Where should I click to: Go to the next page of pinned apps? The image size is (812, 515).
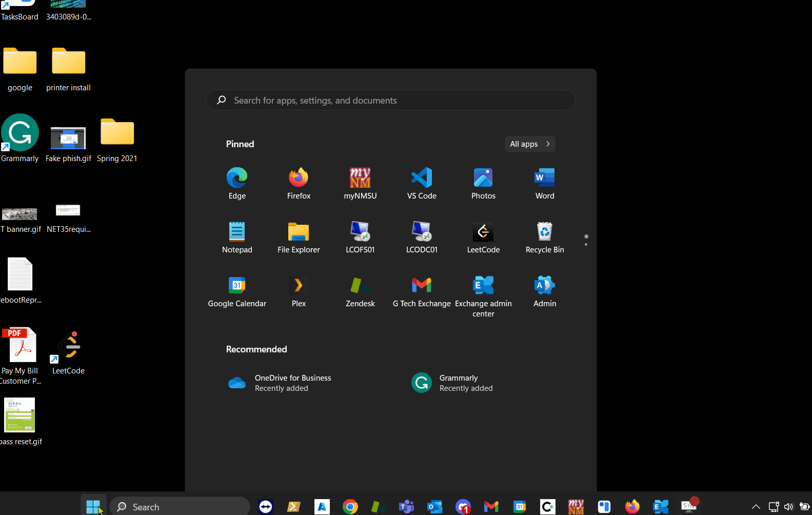[586, 244]
